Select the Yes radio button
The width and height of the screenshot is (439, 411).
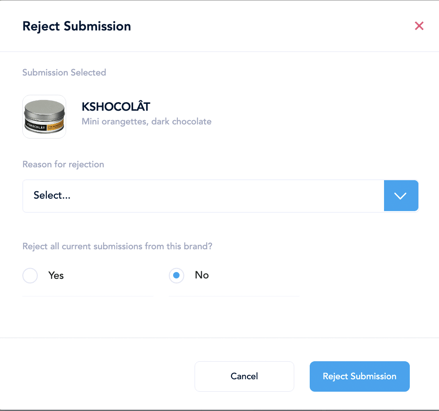click(x=30, y=276)
